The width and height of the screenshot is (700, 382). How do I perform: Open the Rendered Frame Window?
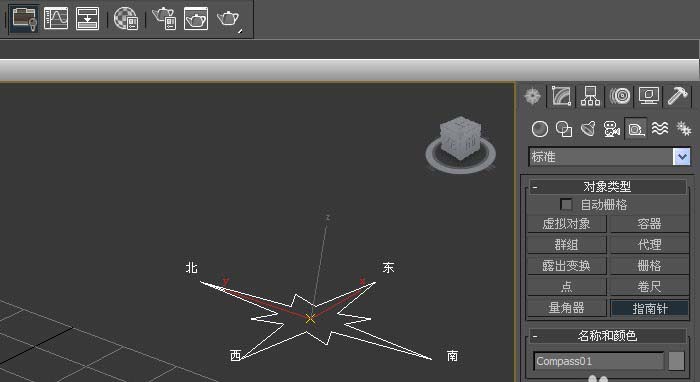pyautogui.click(x=196, y=19)
